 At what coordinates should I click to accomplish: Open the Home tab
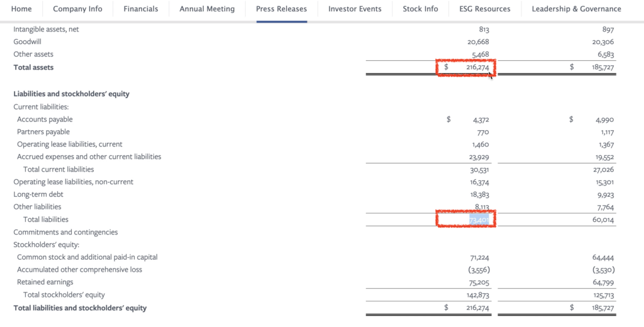pos(21,9)
